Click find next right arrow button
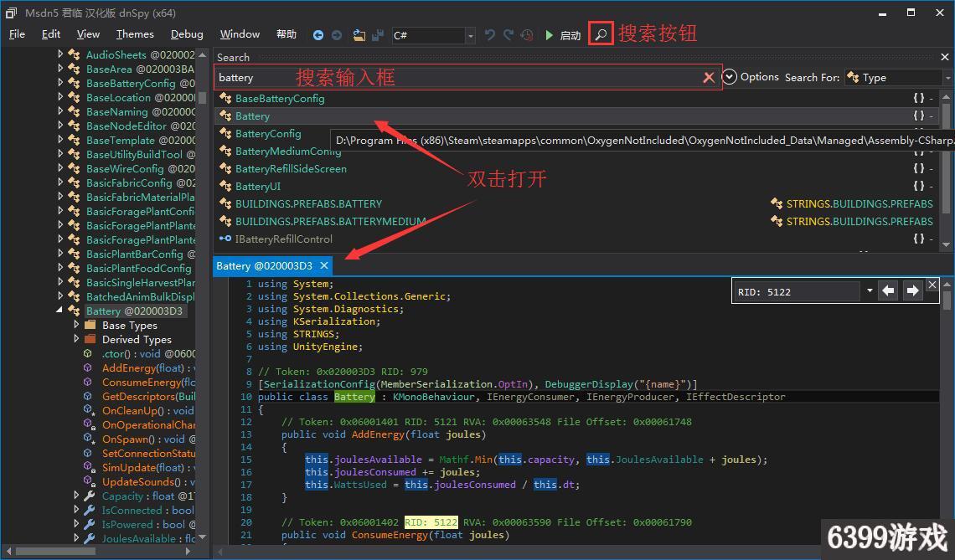The image size is (955, 560). click(x=912, y=291)
